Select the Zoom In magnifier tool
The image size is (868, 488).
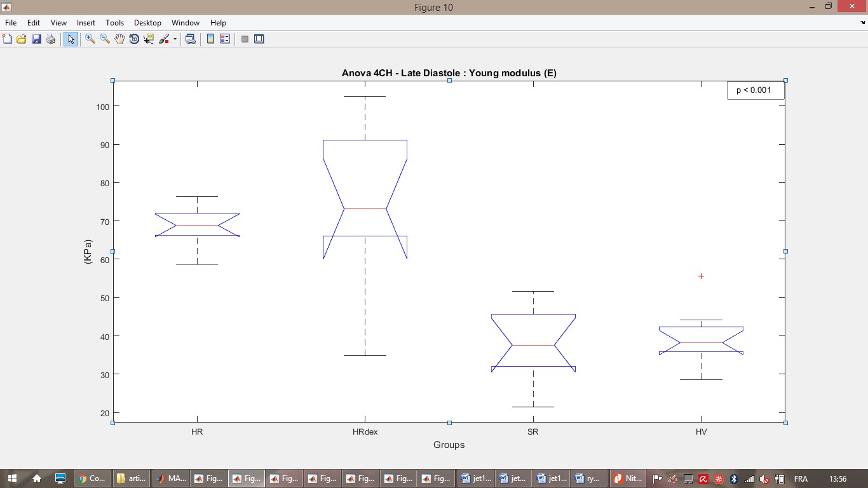90,39
